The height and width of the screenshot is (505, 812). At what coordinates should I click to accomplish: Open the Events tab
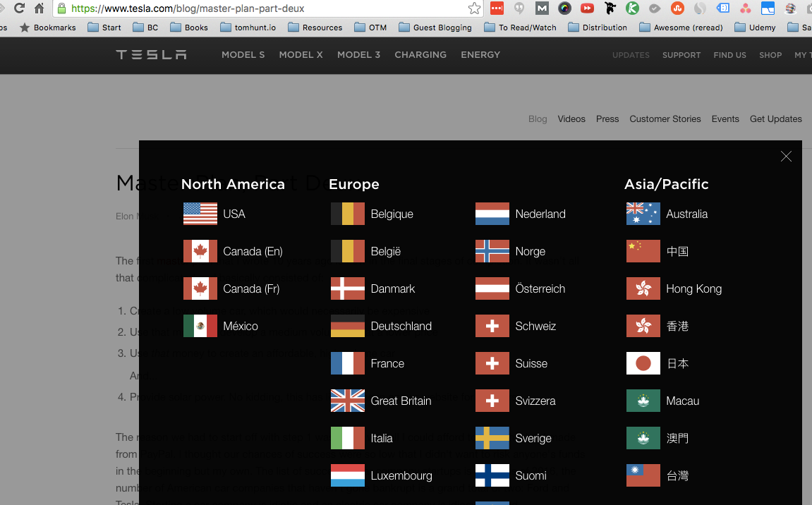(725, 118)
